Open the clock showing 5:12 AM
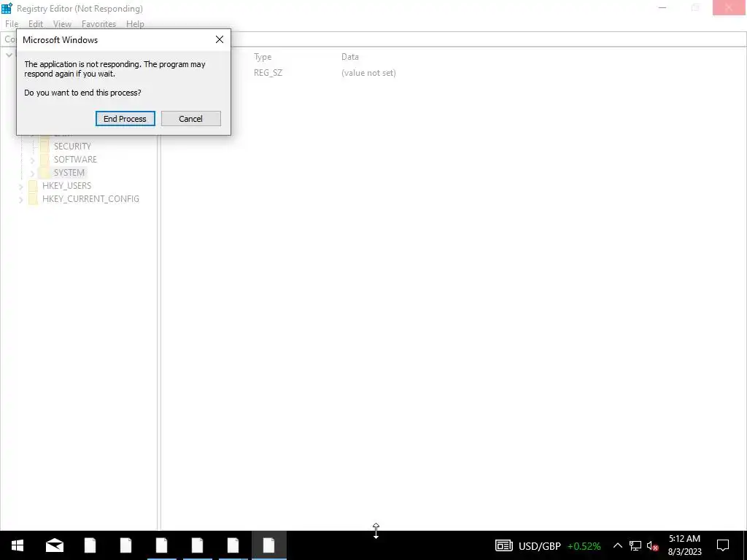The width and height of the screenshot is (747, 560). tap(684, 545)
